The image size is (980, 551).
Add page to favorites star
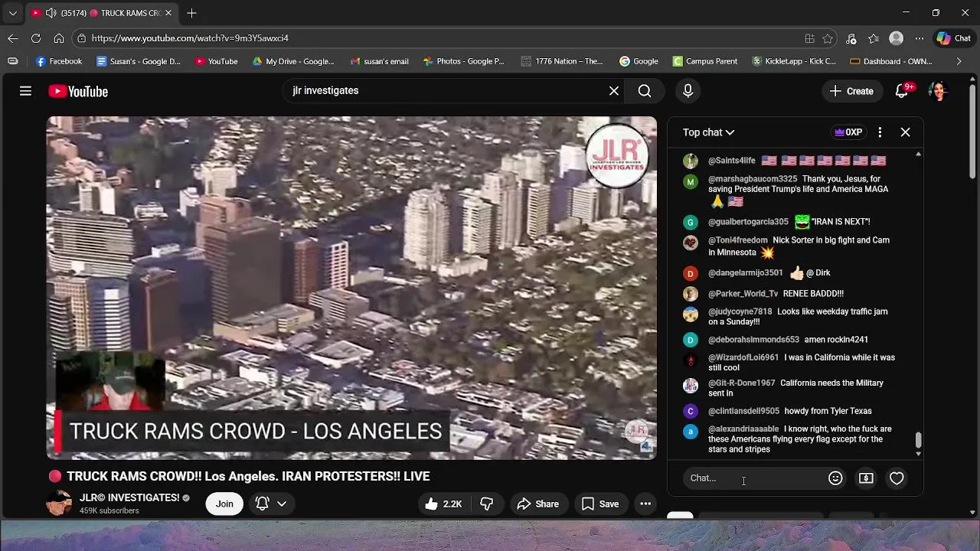(828, 38)
